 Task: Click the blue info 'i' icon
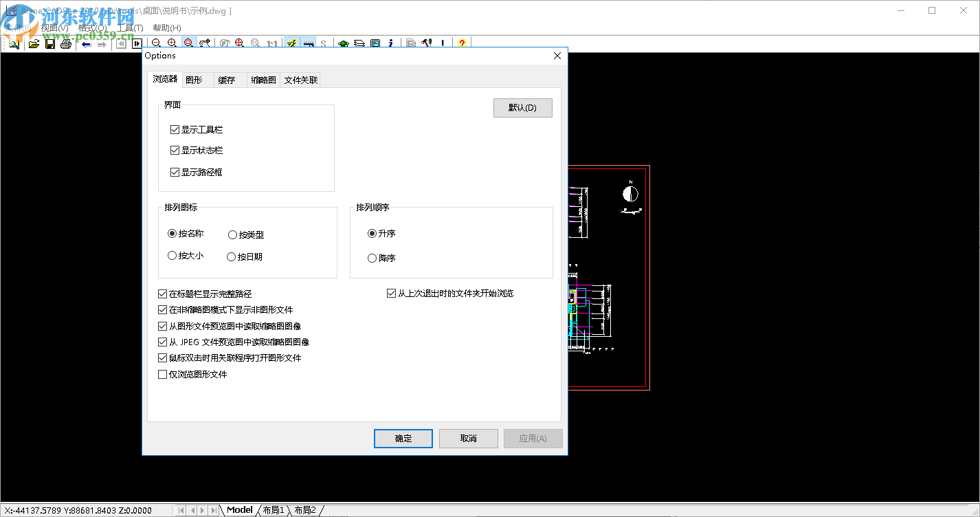coord(390,43)
